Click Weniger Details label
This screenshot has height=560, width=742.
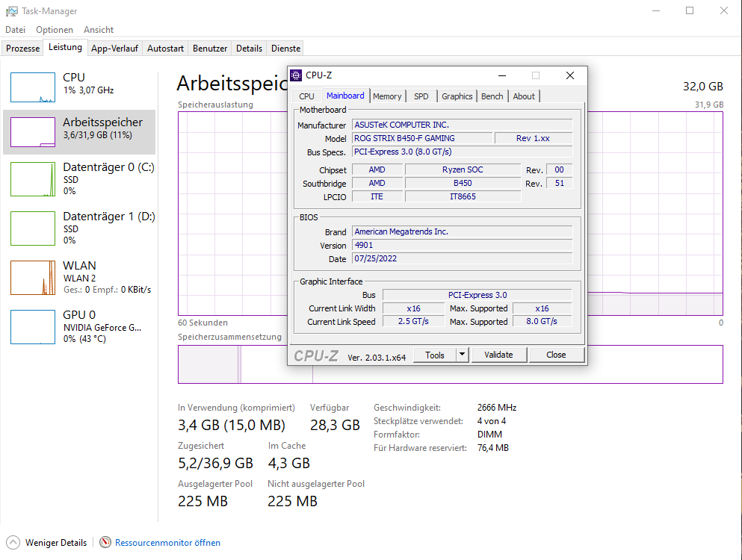click(56, 543)
